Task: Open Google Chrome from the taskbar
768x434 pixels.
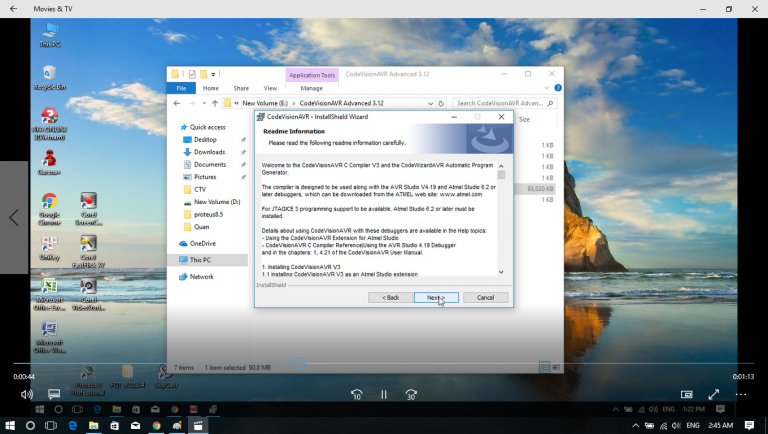Action: coord(156,425)
